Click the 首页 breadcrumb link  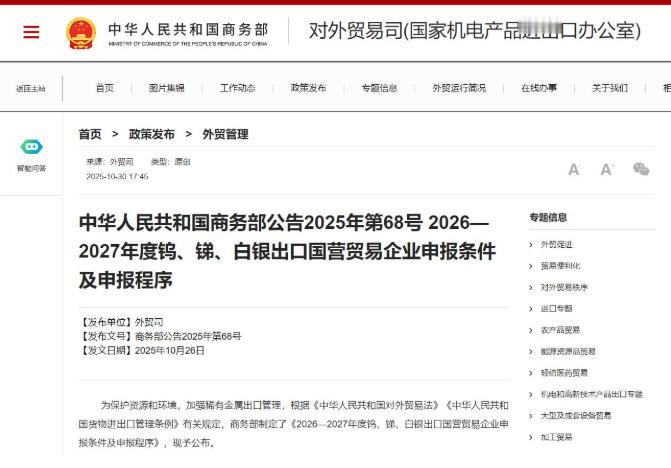[x=90, y=134]
